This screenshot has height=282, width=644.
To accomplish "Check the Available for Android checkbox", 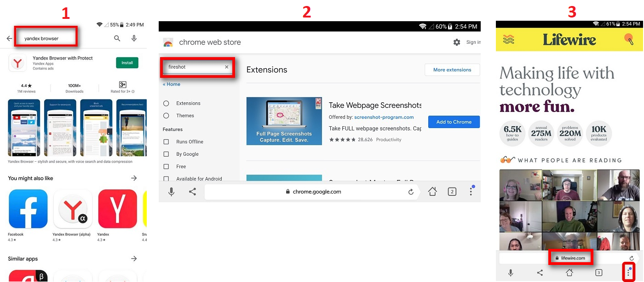I will pyautogui.click(x=166, y=179).
